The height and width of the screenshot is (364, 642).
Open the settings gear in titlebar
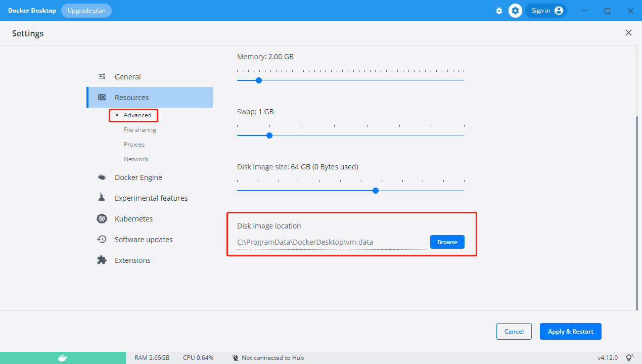tap(515, 10)
